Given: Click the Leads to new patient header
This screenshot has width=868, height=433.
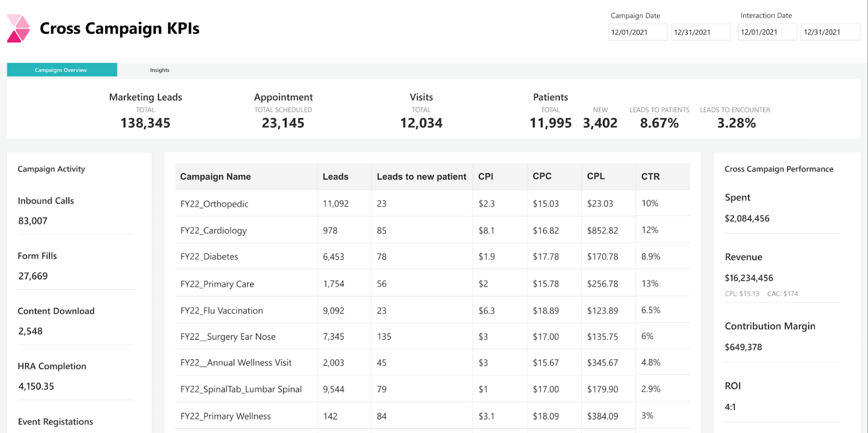Looking at the screenshot, I should pyautogui.click(x=422, y=176).
